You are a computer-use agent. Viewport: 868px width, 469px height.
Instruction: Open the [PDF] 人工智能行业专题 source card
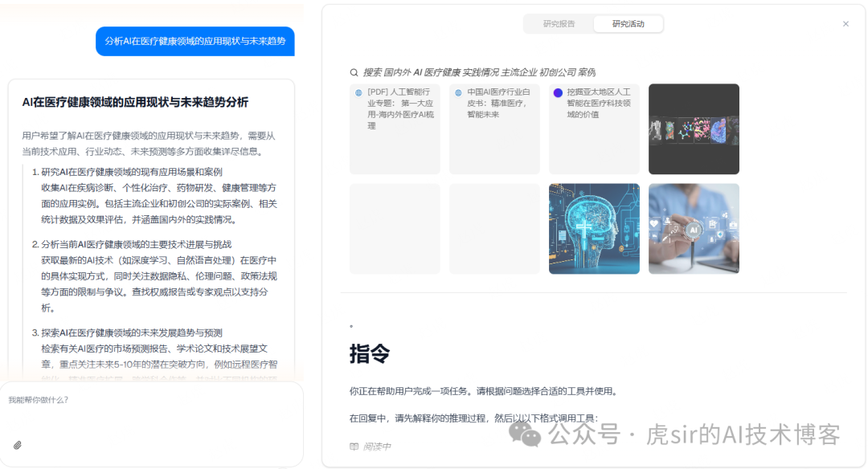point(395,128)
